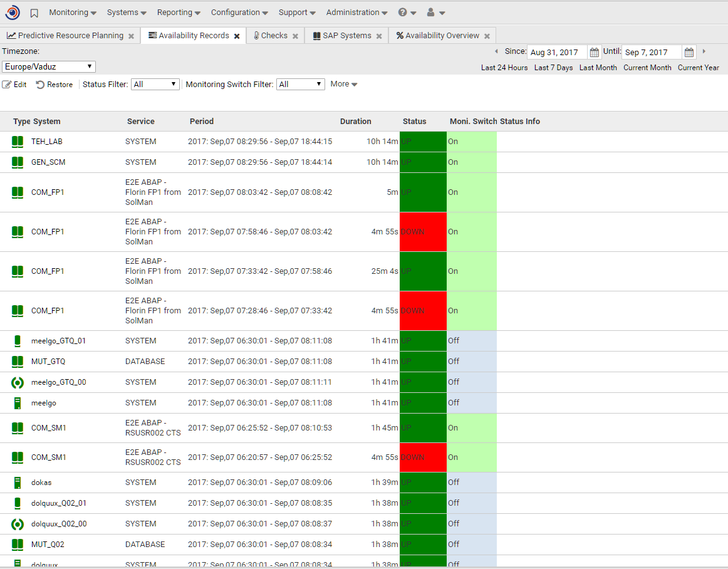
Task: Select the Last Month range
Action: pos(598,68)
